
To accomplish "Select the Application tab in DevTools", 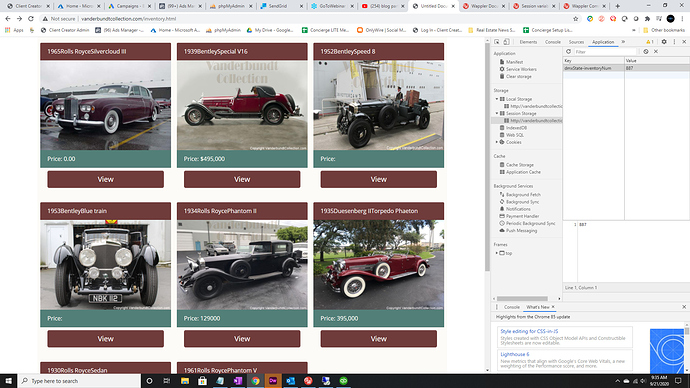I will 603,42.
